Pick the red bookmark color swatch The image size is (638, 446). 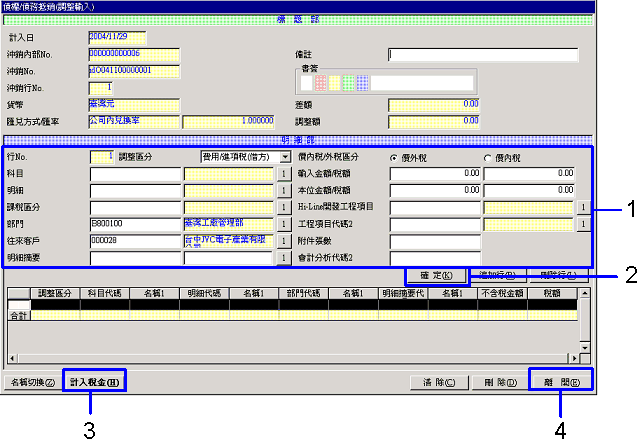[320, 83]
